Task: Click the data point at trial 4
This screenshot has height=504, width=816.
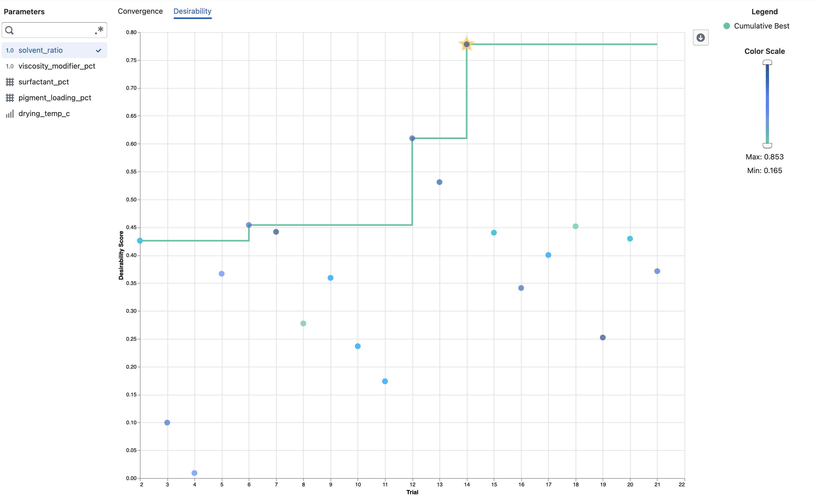Action: click(x=194, y=473)
